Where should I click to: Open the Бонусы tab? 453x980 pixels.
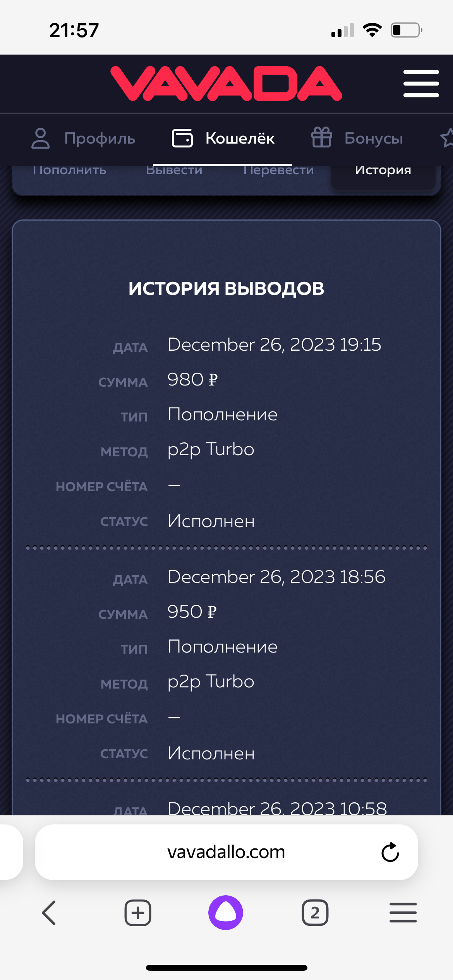click(x=374, y=138)
